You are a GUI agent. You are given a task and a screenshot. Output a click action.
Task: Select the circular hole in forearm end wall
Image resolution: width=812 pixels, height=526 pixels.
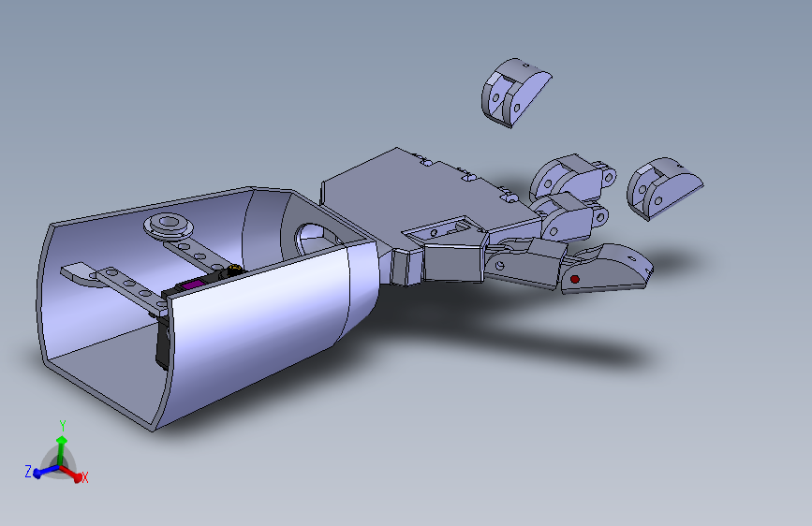(x=316, y=240)
